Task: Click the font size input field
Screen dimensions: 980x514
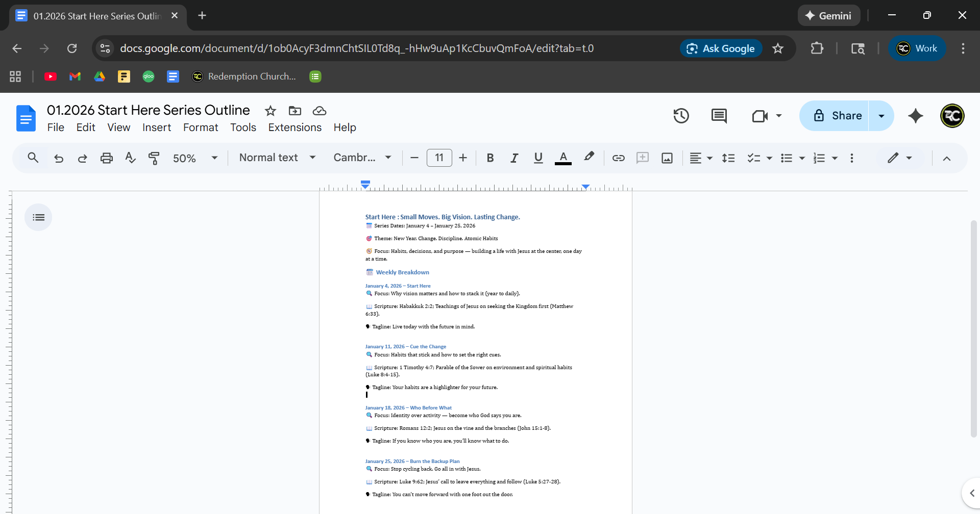Action: (x=439, y=158)
